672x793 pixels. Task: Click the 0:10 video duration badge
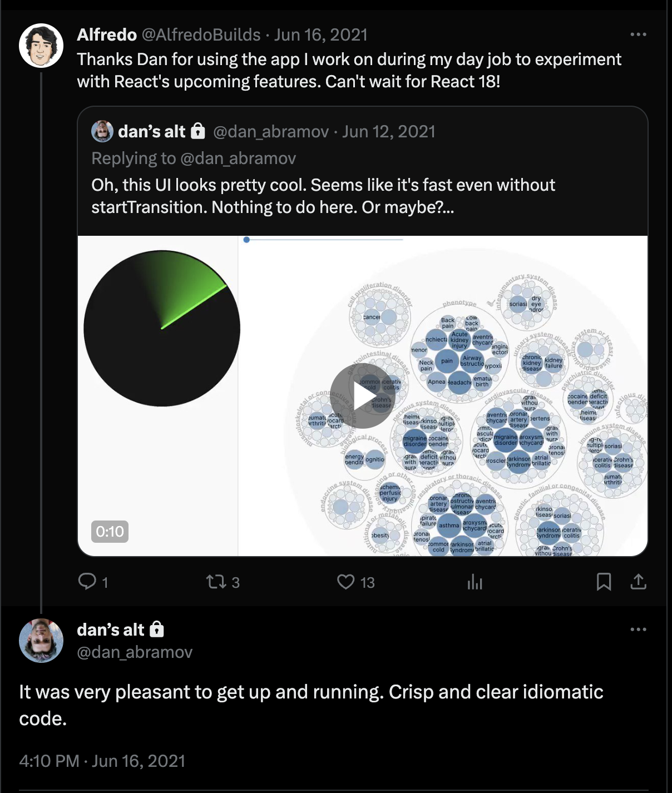pos(110,532)
